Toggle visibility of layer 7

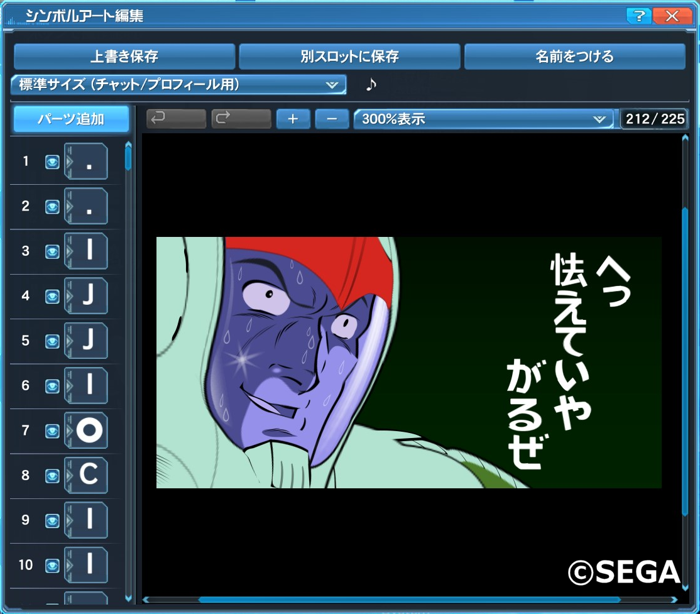point(52,431)
